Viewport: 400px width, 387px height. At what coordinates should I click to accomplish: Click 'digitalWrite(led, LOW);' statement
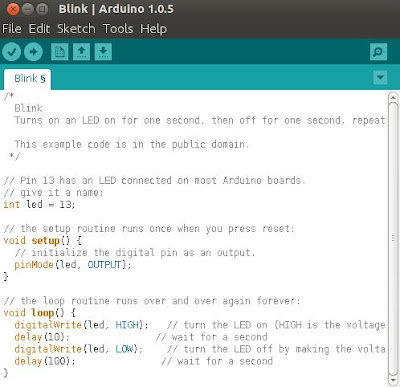pyautogui.click(x=79, y=349)
